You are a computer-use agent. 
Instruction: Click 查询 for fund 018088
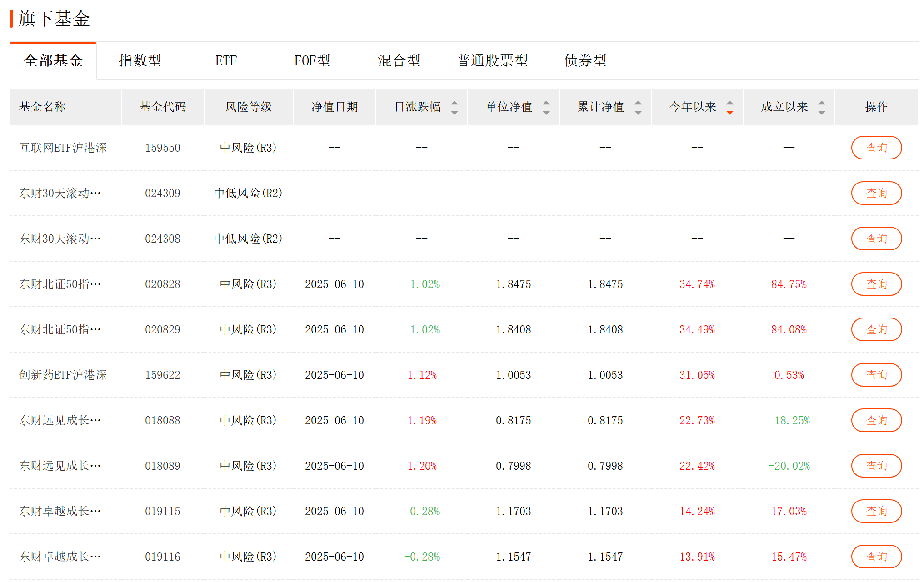tap(876, 420)
